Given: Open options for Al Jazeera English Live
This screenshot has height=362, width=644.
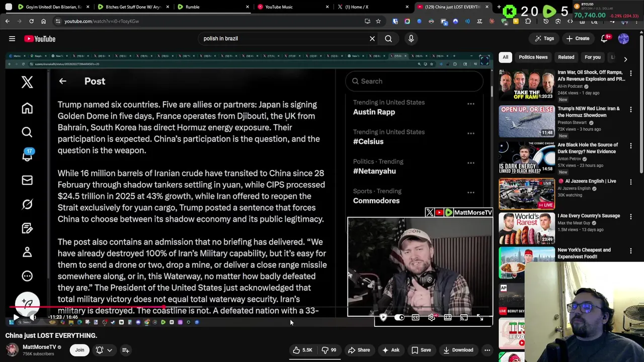Looking at the screenshot, I should (x=631, y=182).
